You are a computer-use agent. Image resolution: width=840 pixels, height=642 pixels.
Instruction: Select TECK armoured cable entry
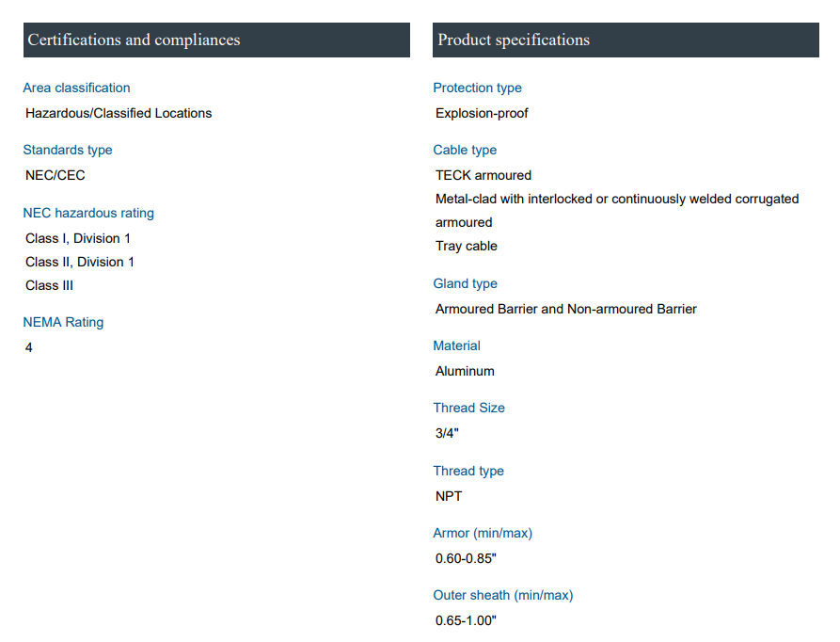[483, 175]
